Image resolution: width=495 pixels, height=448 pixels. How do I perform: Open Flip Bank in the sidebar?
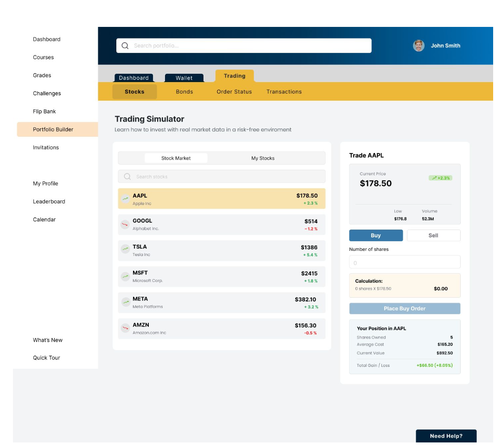[x=44, y=111]
